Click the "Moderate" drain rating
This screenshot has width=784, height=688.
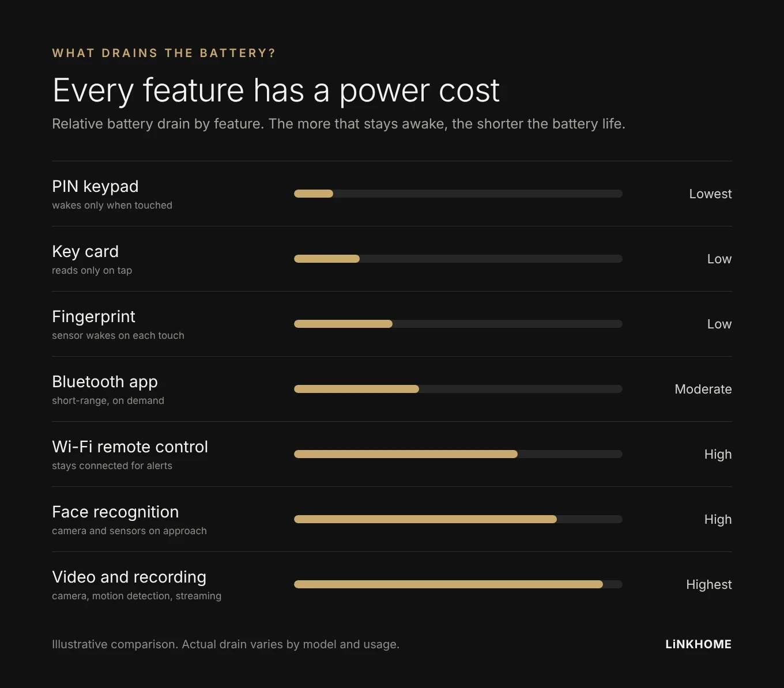[703, 389]
